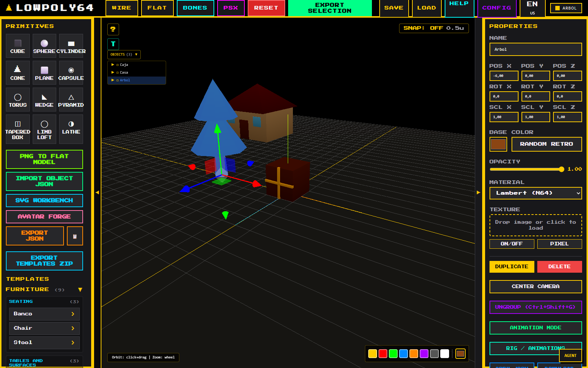Open the AGENT panel
588x368 pixels.
570,355
